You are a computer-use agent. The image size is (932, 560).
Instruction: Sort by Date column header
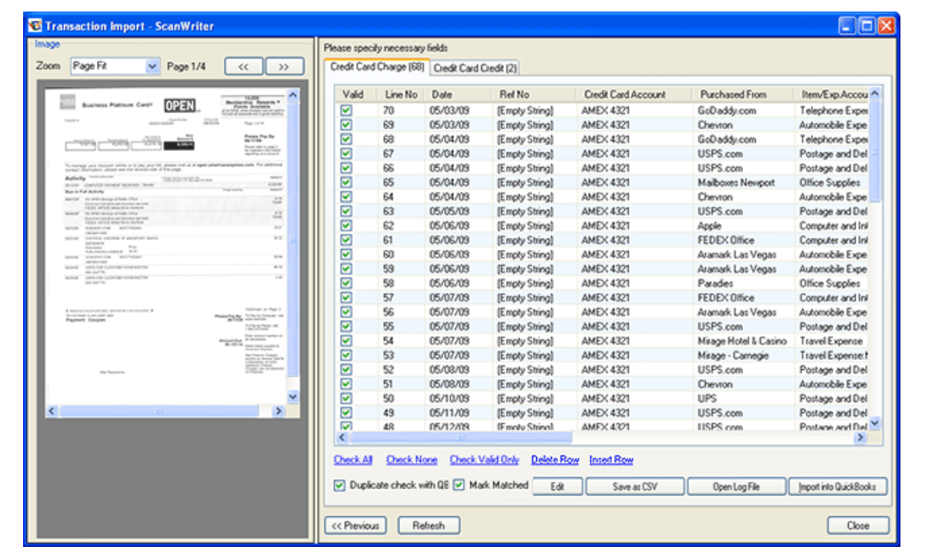(x=443, y=95)
